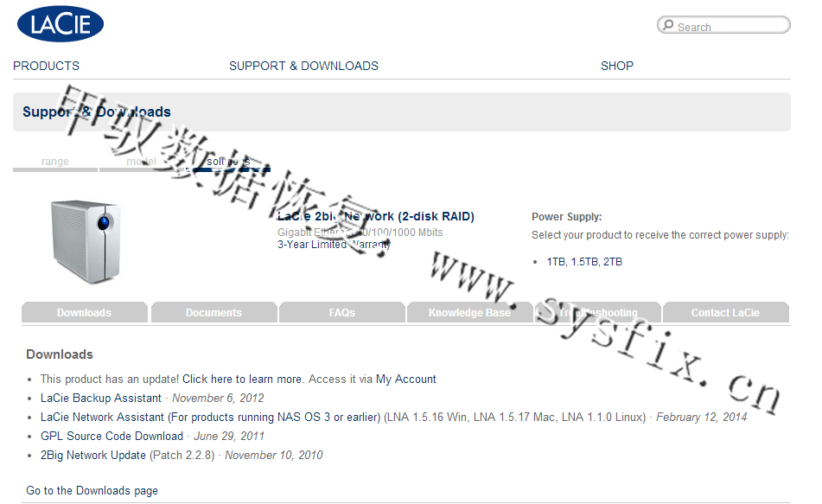Go to the SHOP menu
The width and height of the screenshot is (822, 504).
coord(617,66)
